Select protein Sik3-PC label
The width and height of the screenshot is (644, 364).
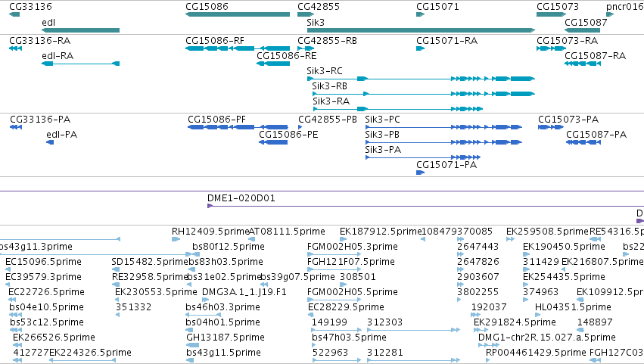[x=382, y=120]
